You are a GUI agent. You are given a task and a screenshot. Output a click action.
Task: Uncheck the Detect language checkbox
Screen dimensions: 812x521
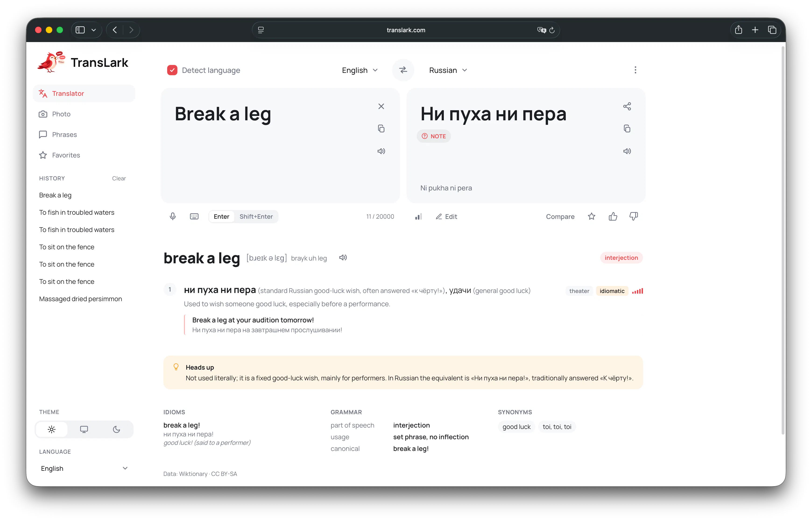(172, 70)
